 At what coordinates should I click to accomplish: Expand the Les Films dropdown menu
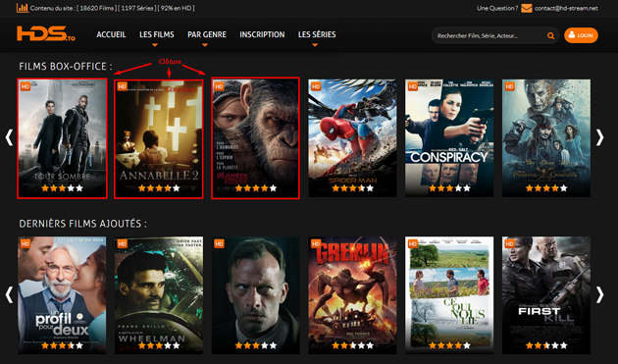click(157, 34)
